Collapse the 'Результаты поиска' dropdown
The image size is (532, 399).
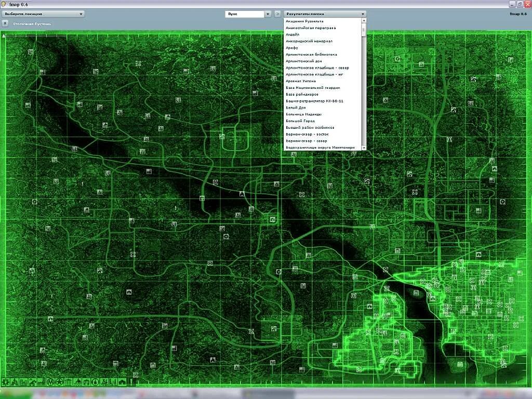(x=325, y=14)
